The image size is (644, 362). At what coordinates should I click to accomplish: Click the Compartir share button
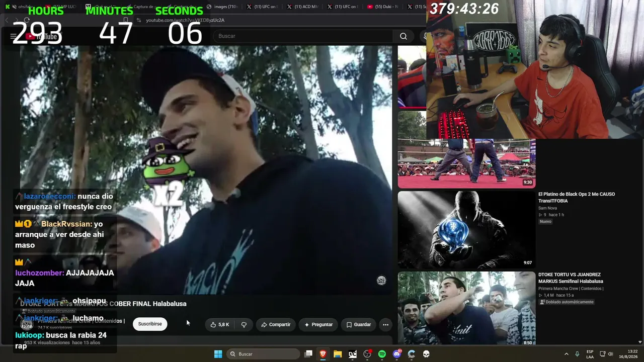pos(276,325)
